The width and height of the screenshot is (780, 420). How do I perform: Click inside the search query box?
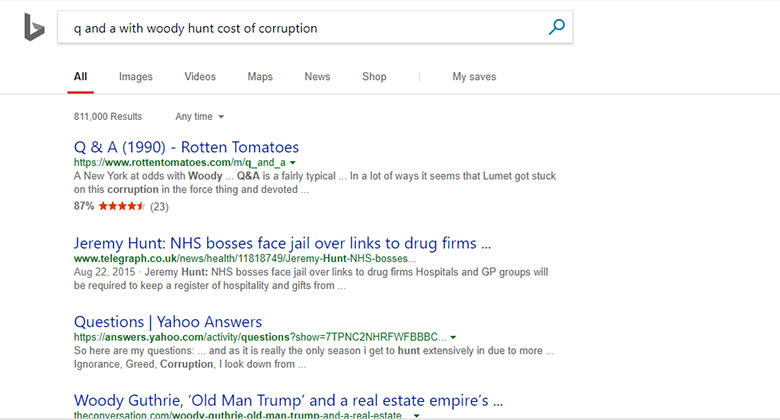click(300, 28)
